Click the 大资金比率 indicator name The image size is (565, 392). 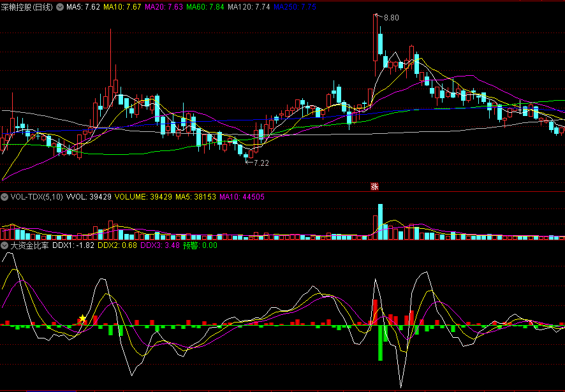click(x=29, y=246)
